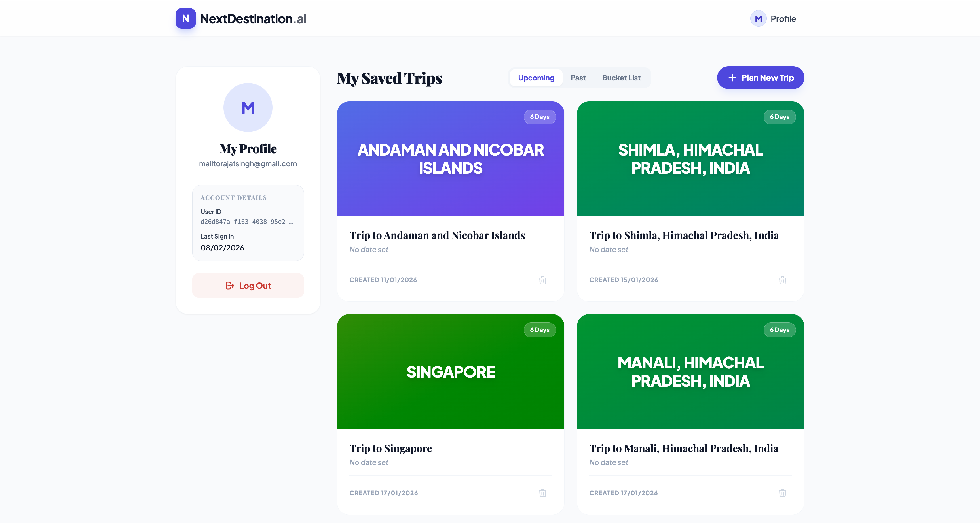This screenshot has height=523, width=980.
Task: Switch to the Upcoming tab
Action: point(536,78)
